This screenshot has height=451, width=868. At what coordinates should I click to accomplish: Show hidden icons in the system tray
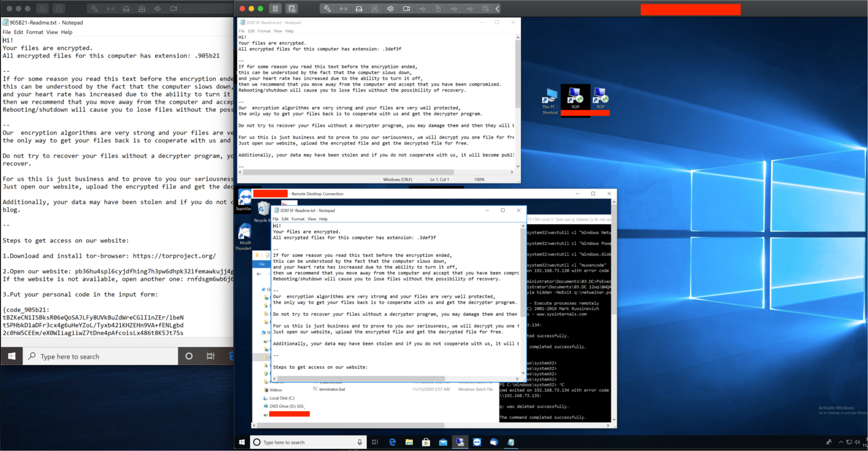(840, 442)
